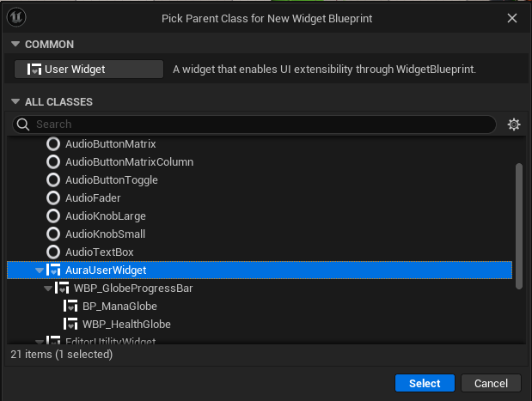Click the magnifier icon in search box
The height and width of the screenshot is (401, 532).
[24, 125]
